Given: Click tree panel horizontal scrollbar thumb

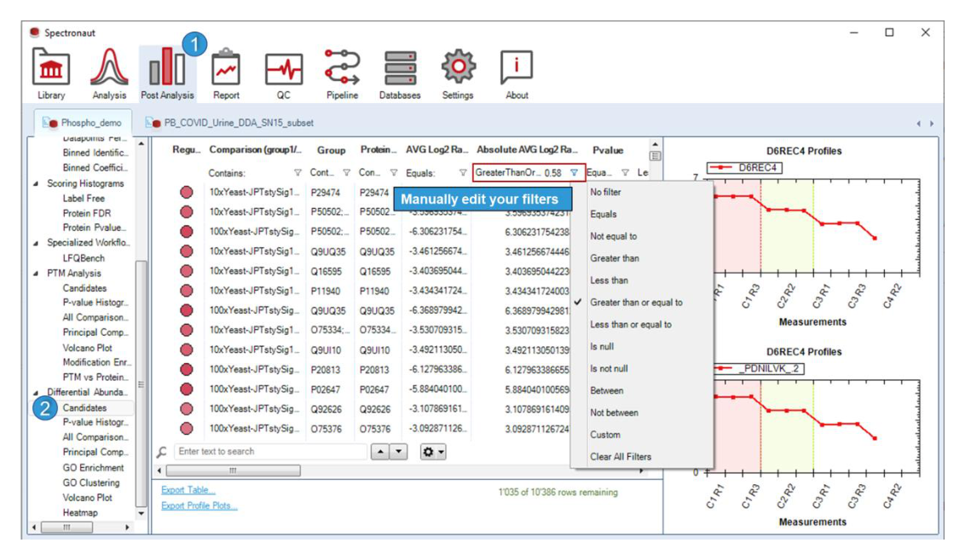Looking at the screenshot, I should pos(66,528).
